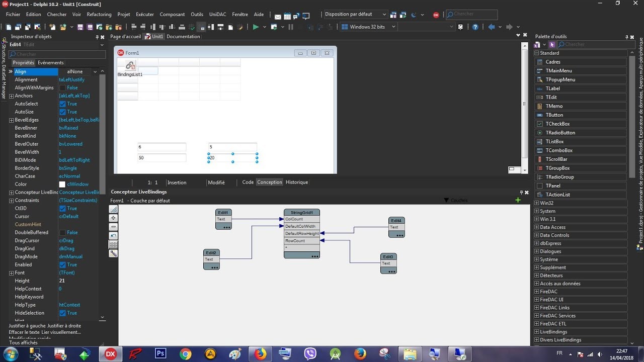Click the clWindow color swatch

62,185
